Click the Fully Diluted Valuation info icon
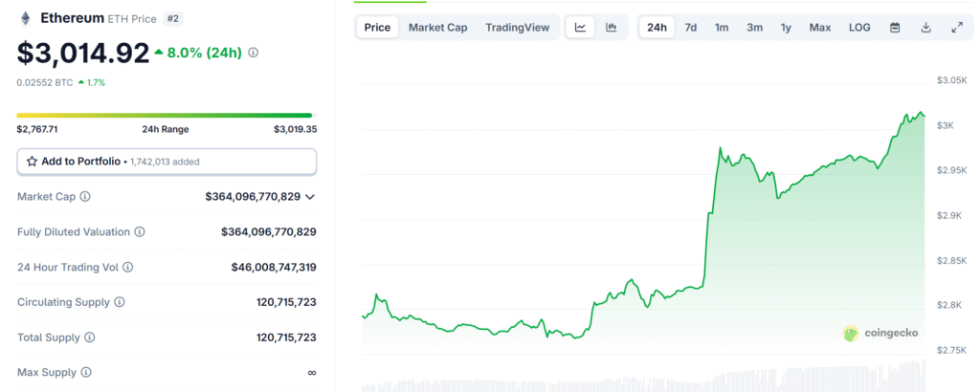Screen dimensions: 980x392 pos(140,232)
